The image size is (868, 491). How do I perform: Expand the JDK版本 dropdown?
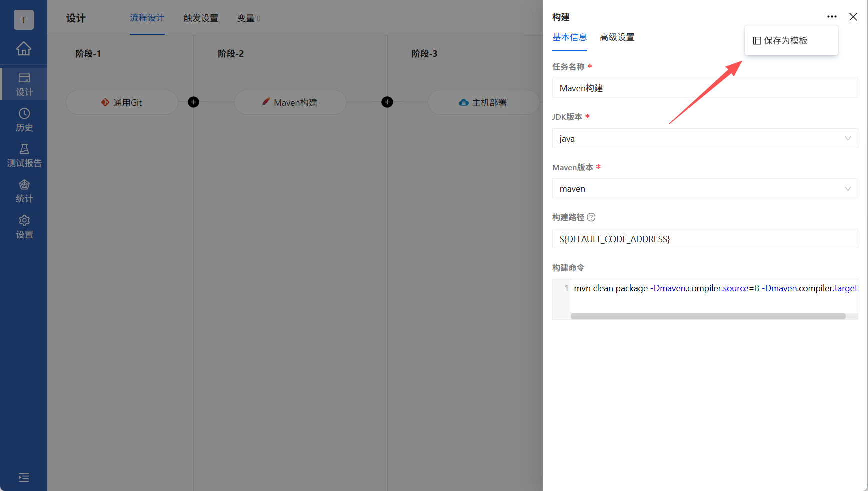click(x=847, y=138)
